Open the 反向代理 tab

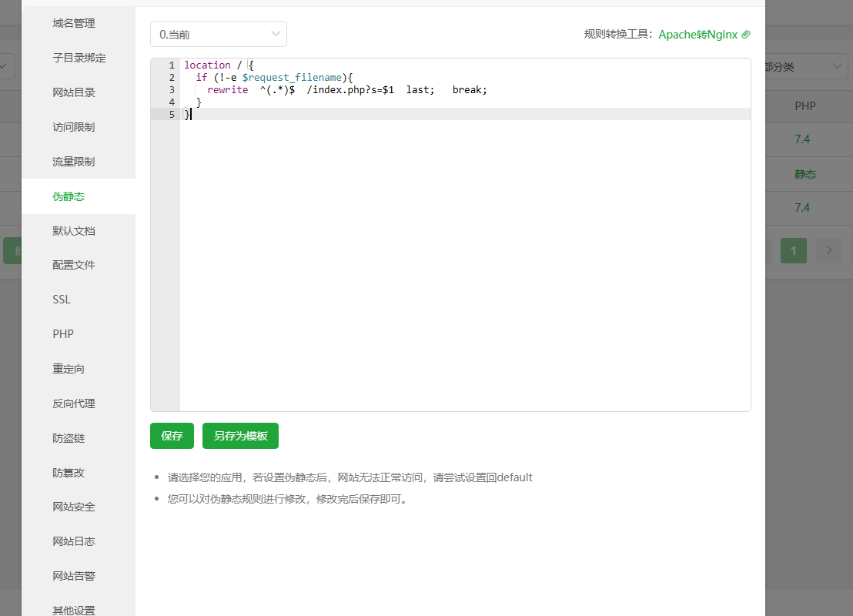coord(74,403)
